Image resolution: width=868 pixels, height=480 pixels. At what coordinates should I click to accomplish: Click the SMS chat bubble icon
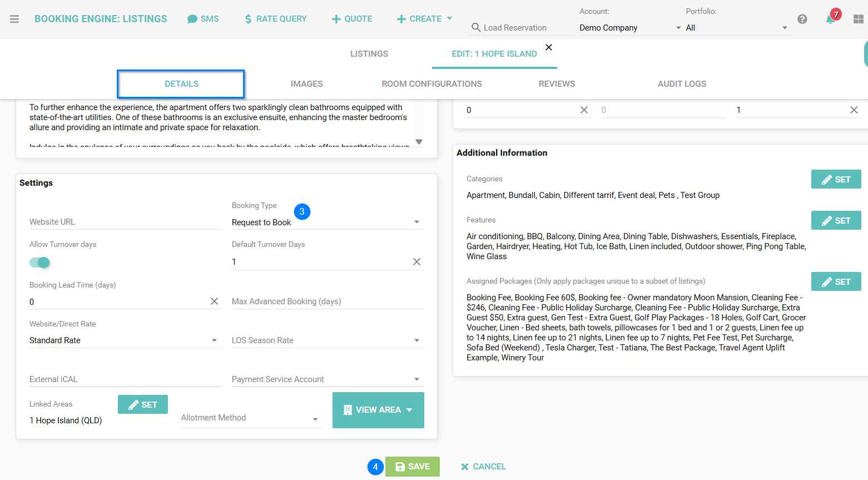point(192,19)
